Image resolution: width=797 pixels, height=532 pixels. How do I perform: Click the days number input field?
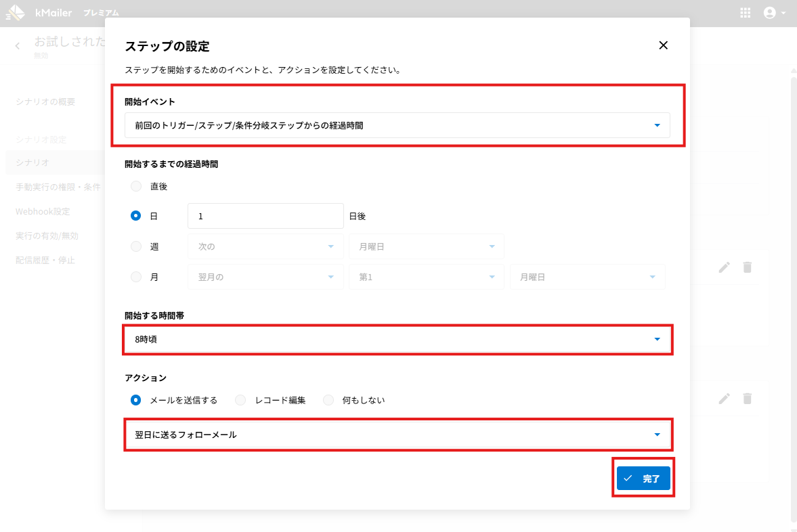(265, 217)
